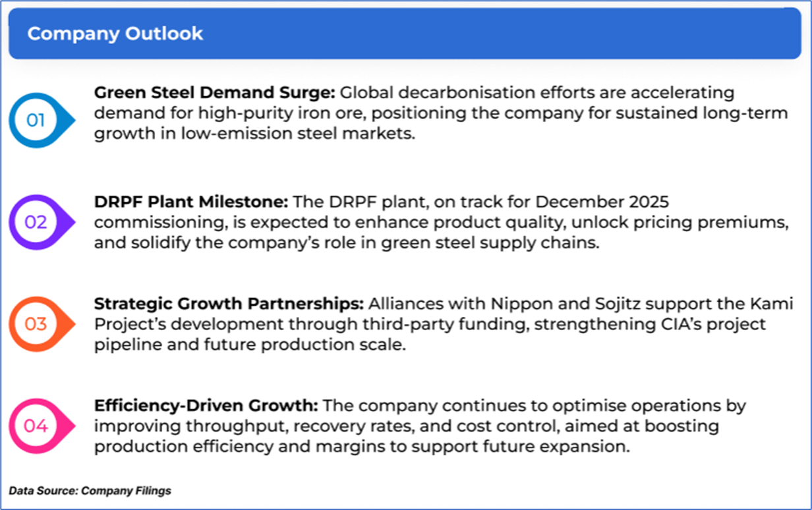Click the blue 01 marker icon
This screenshot has height=510, width=812.
(x=36, y=120)
